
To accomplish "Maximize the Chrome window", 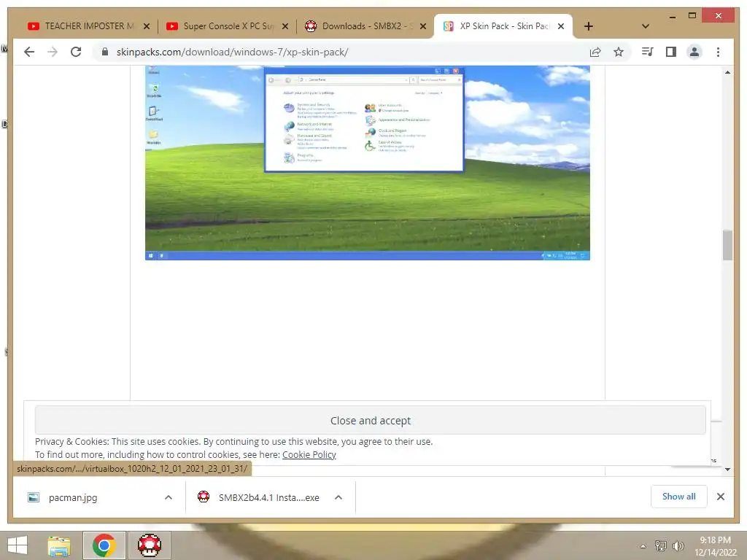I will point(692,16).
